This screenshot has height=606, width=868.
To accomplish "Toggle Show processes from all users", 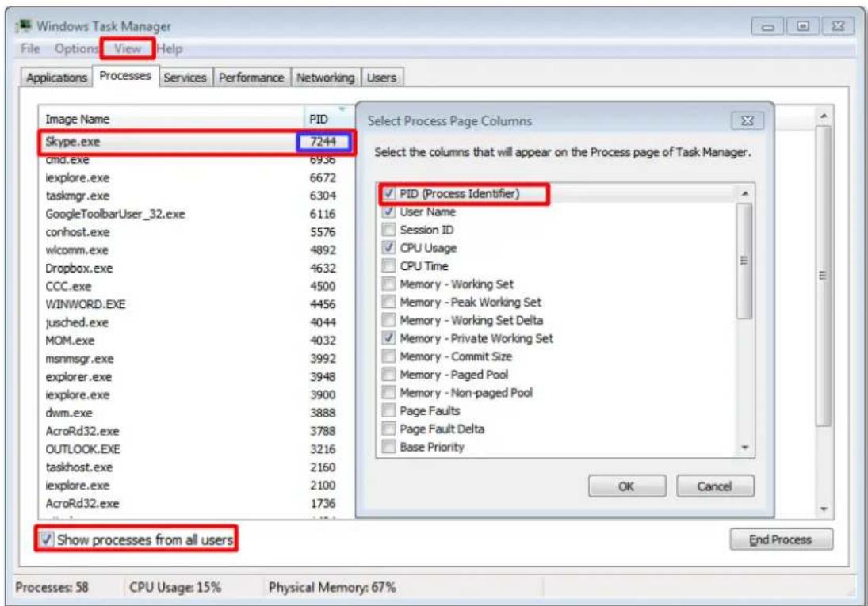I will (x=47, y=539).
